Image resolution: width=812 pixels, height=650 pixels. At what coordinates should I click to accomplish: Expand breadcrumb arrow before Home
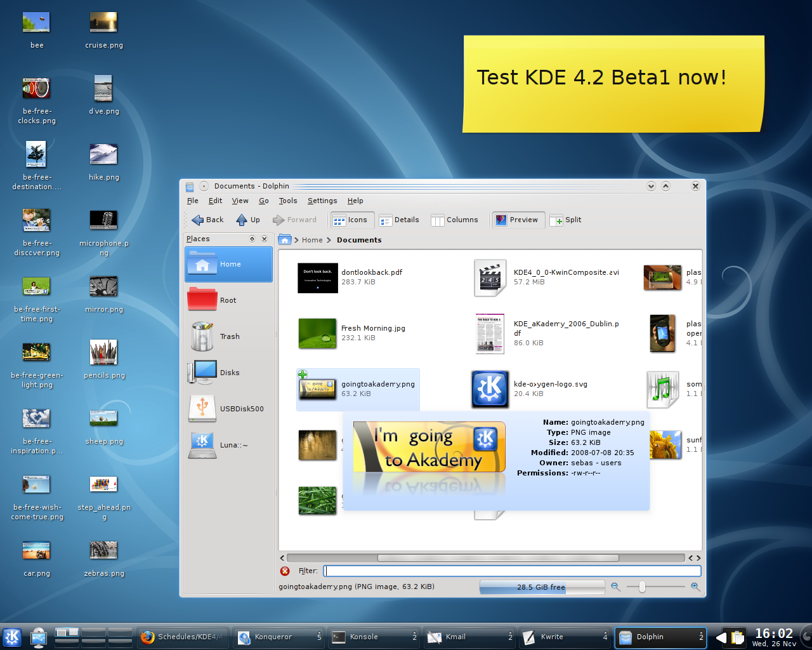[x=296, y=240]
